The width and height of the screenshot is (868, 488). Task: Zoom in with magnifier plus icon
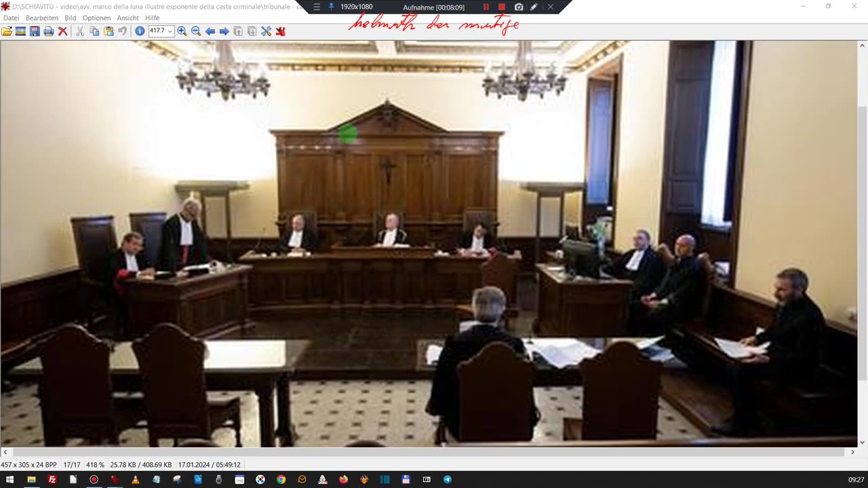click(182, 31)
